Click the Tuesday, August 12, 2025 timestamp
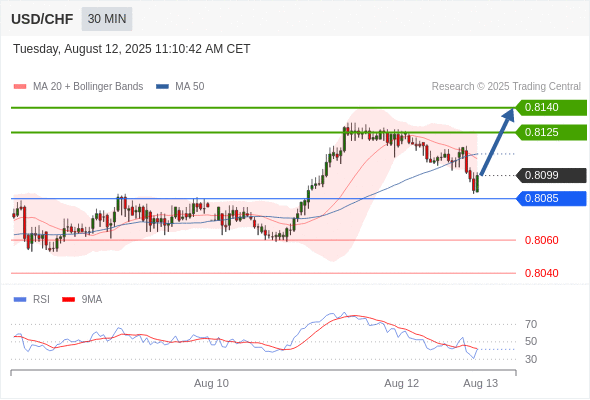Viewport: 590px width, 400px height. tap(132, 49)
